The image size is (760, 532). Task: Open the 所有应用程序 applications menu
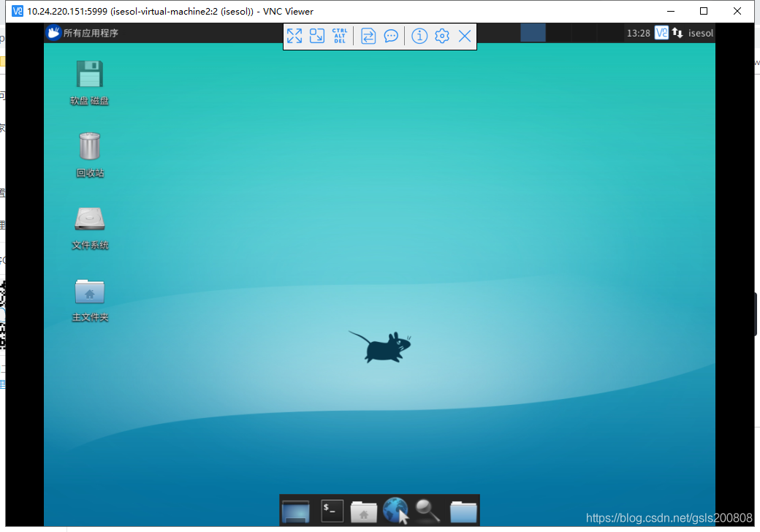tap(83, 33)
